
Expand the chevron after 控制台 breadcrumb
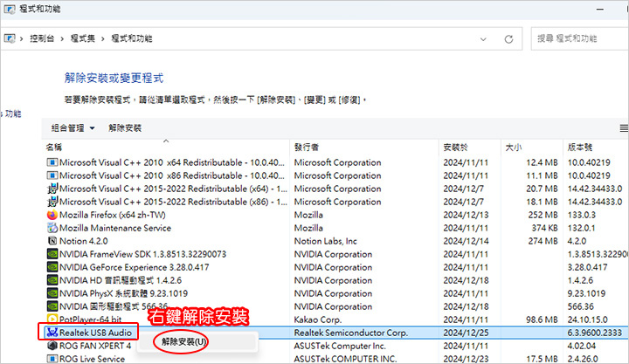(x=62, y=39)
